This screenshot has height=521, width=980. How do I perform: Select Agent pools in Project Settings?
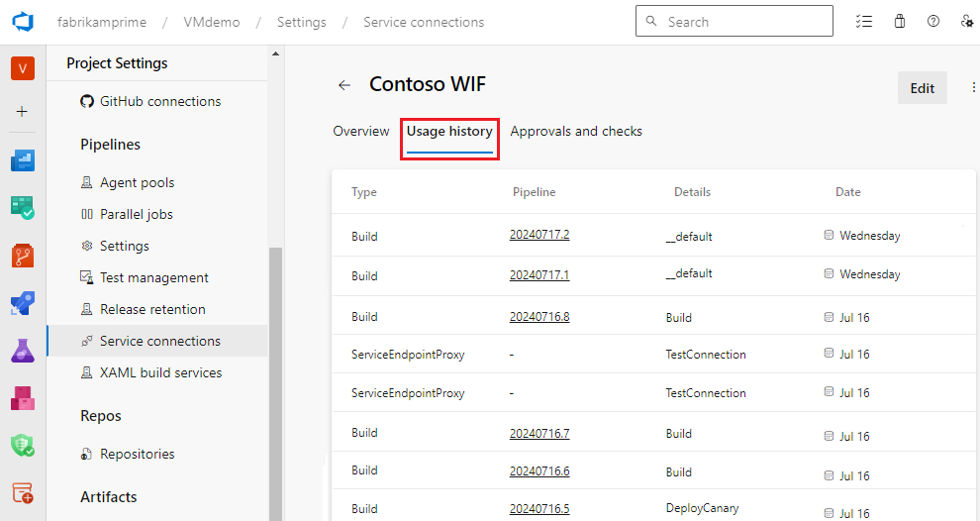pos(137,182)
